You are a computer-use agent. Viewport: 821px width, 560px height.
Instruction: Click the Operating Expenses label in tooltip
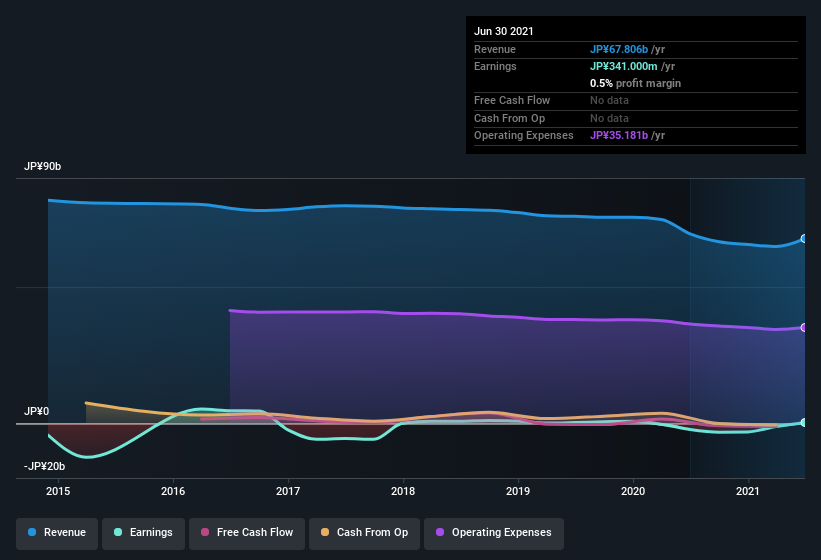pos(524,135)
